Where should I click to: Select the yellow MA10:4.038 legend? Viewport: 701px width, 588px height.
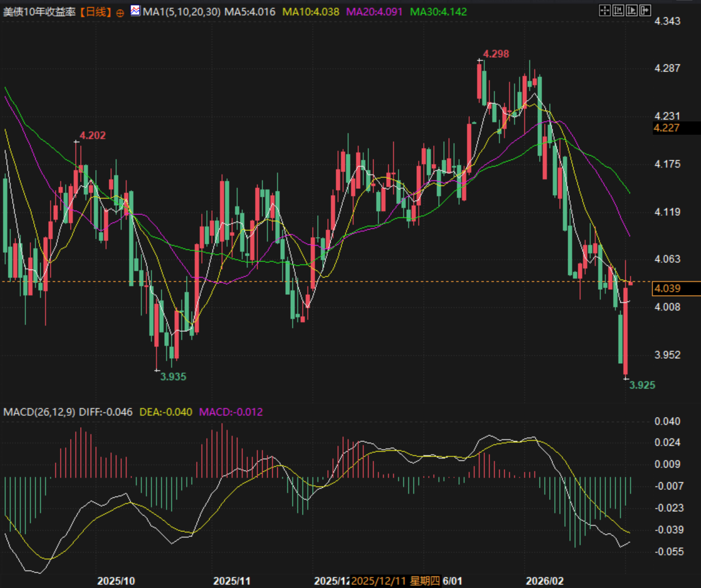pyautogui.click(x=310, y=12)
